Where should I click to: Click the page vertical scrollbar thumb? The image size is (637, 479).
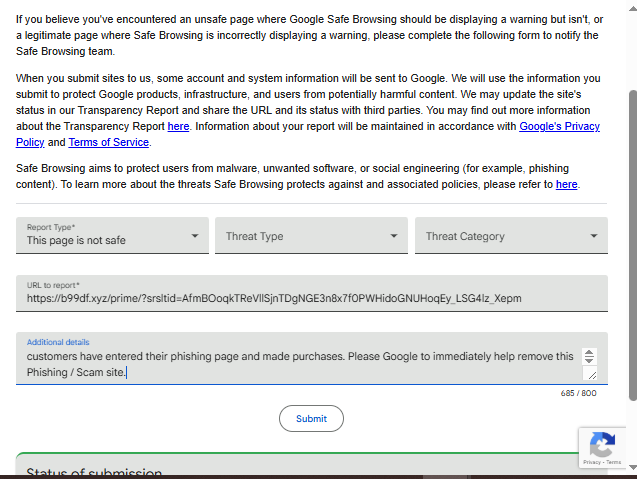tap(633, 245)
